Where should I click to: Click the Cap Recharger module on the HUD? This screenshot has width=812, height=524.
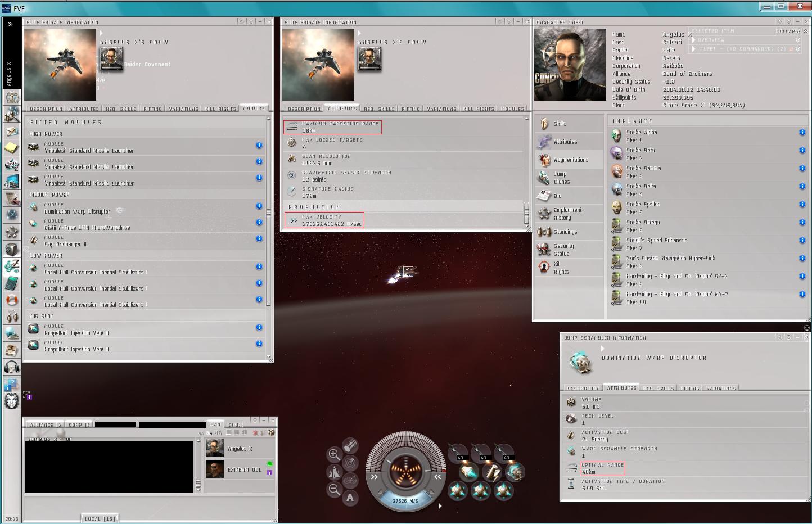click(491, 472)
